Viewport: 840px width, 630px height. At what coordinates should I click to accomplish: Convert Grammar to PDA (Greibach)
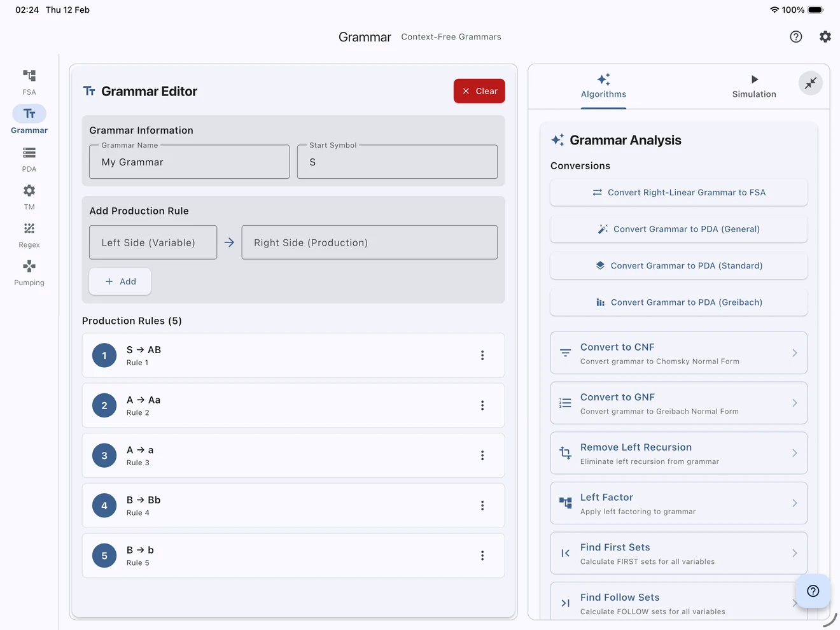(678, 302)
